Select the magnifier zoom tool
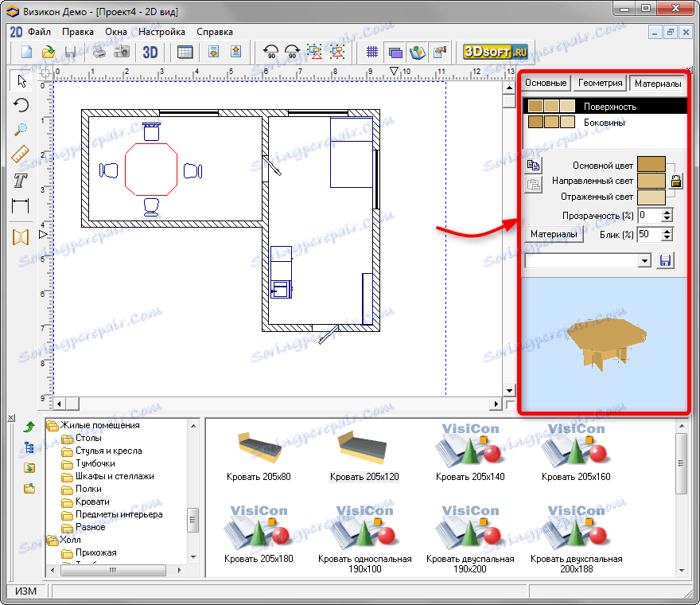 21,130
